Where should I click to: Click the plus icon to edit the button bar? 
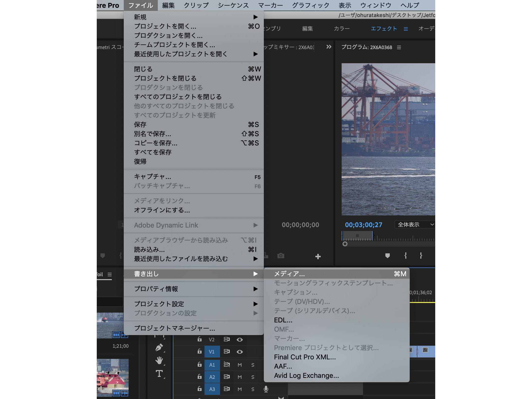coord(318,256)
